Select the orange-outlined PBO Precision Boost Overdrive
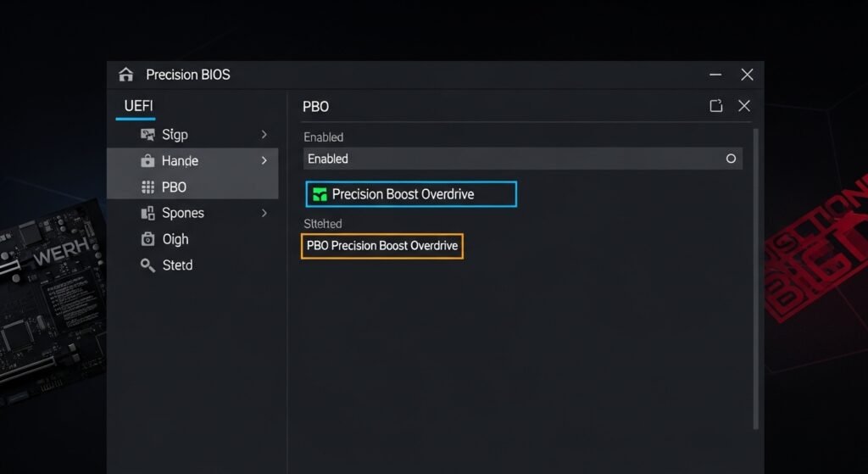Image resolution: width=868 pixels, height=474 pixels. (x=382, y=246)
